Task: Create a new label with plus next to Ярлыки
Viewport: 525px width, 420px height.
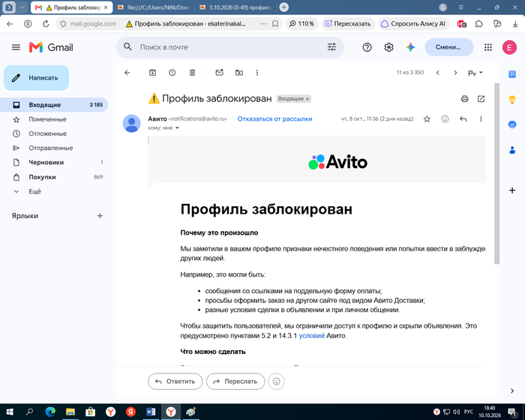Action: [x=100, y=216]
